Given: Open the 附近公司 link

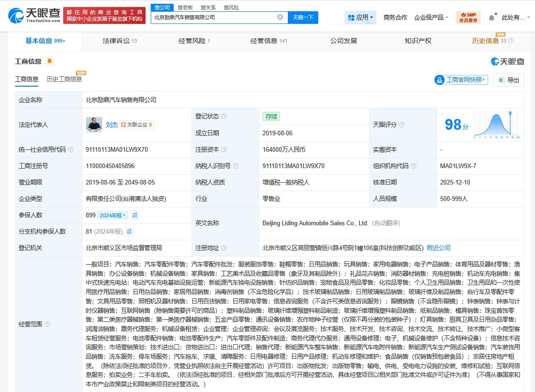Looking at the screenshot, I should pos(438,248).
